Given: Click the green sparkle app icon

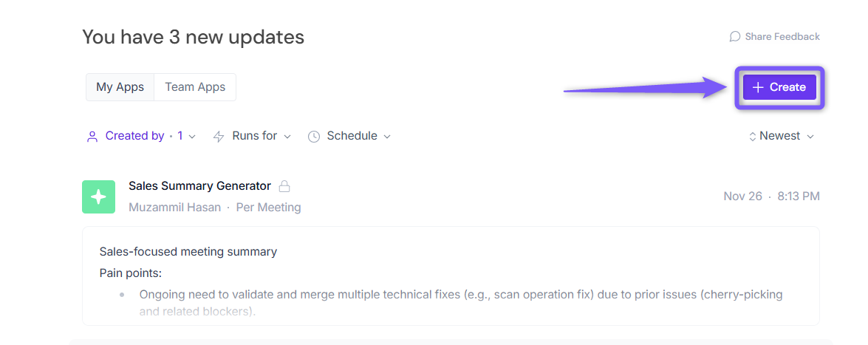Looking at the screenshot, I should (x=98, y=197).
